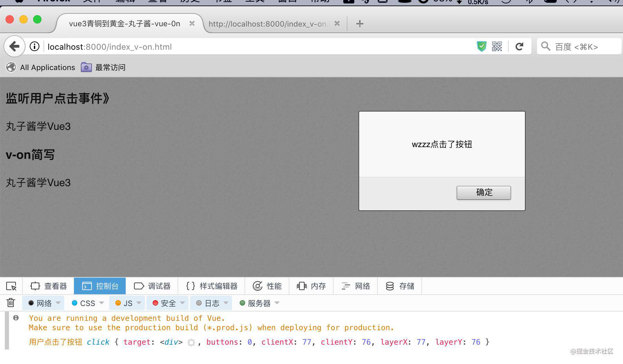Open the 调试器 debugger tab
Viewport: 623px width, 364px height.
pyautogui.click(x=152, y=286)
